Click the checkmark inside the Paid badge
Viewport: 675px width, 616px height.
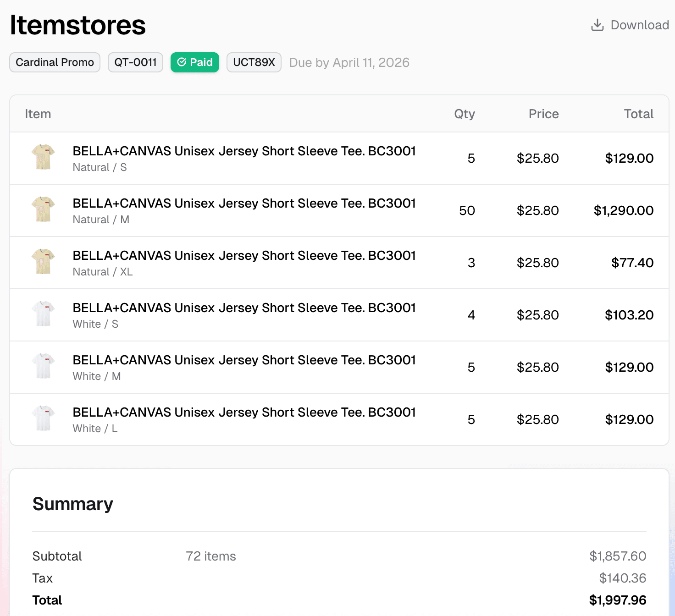point(182,62)
